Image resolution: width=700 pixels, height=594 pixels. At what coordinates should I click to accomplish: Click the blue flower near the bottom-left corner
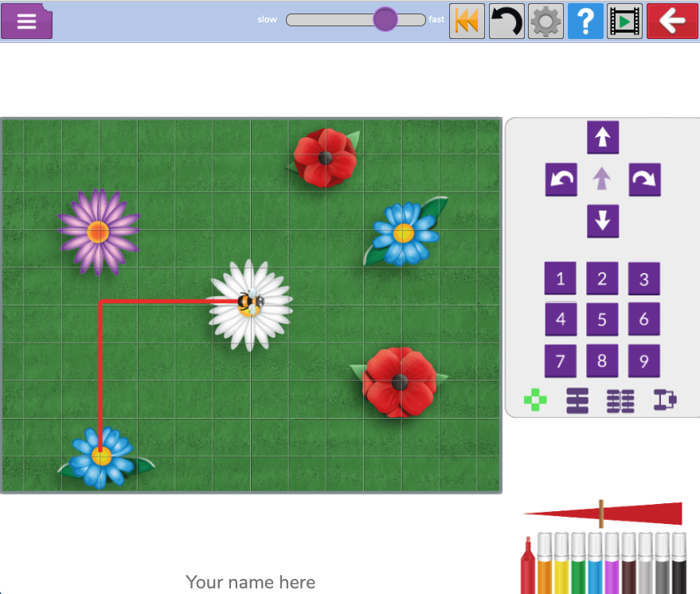pos(102,457)
